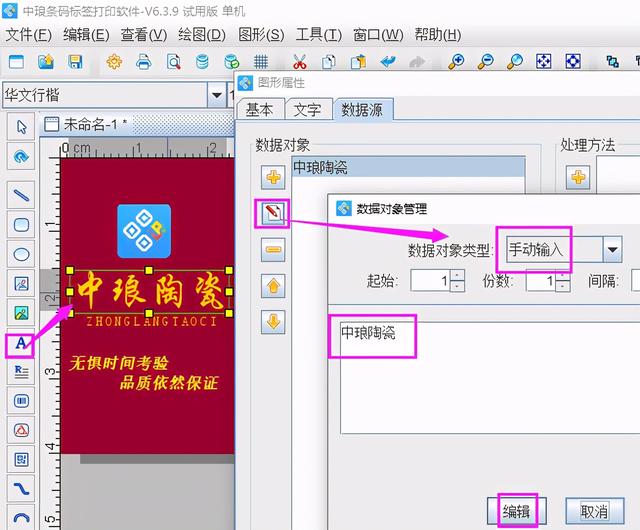Open document settings gear icon
The width and height of the screenshot is (640, 530).
tap(114, 62)
